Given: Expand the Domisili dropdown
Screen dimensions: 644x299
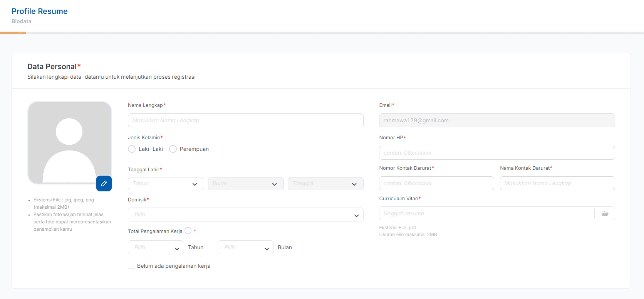Looking at the screenshot, I should point(245,215).
